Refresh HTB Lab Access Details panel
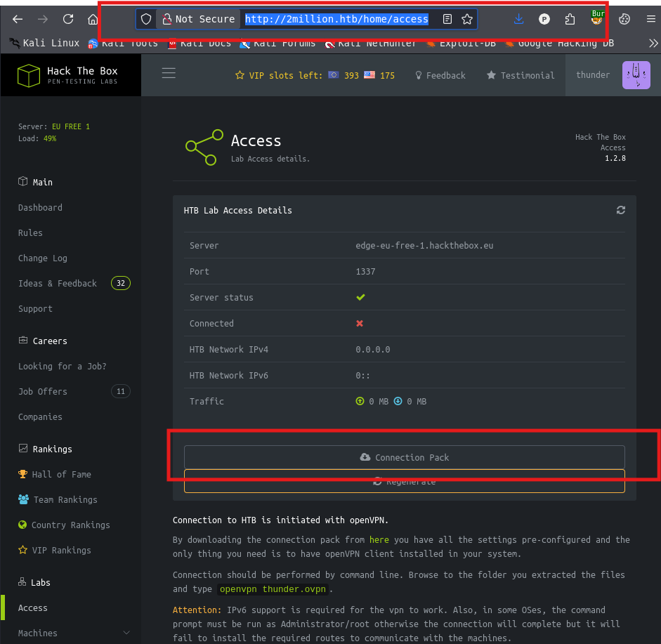661x644 pixels. click(620, 210)
